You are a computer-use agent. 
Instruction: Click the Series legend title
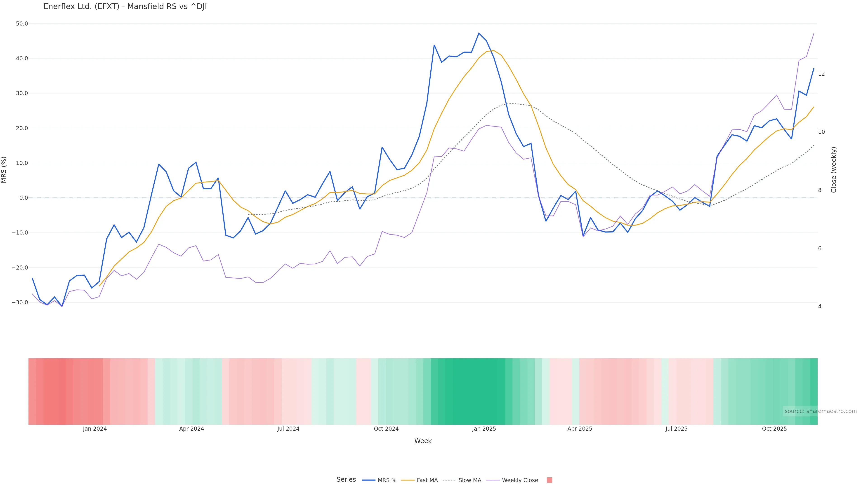click(x=346, y=480)
